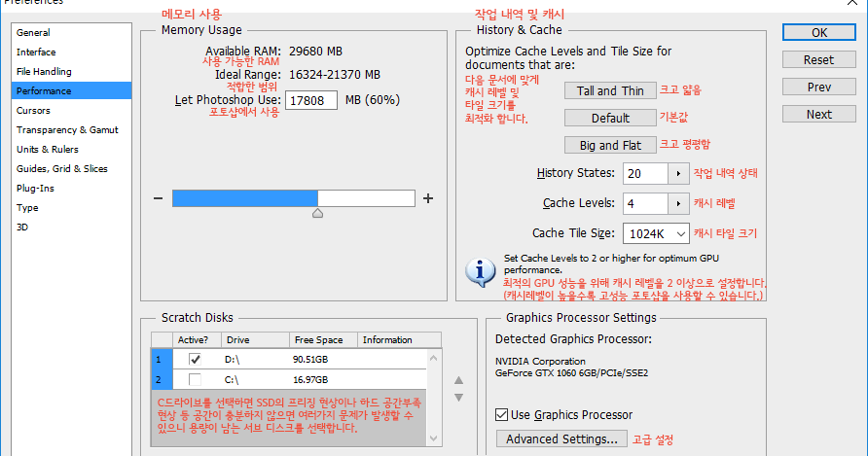Image resolution: width=868 pixels, height=456 pixels.
Task: Increase memory with the plus icon
Action: 428,198
